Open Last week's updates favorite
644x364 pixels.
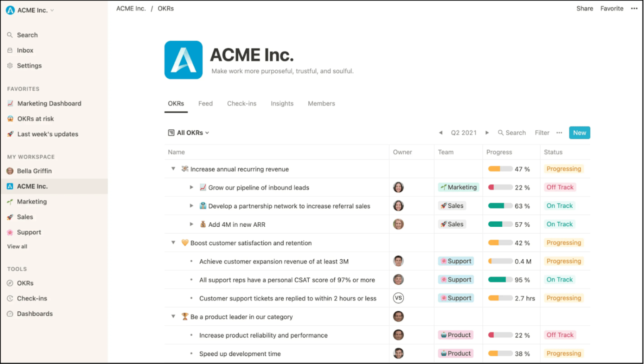click(x=47, y=134)
